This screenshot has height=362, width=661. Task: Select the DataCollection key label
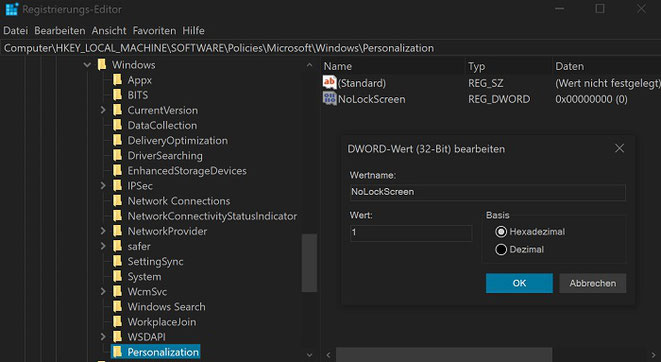coord(162,125)
